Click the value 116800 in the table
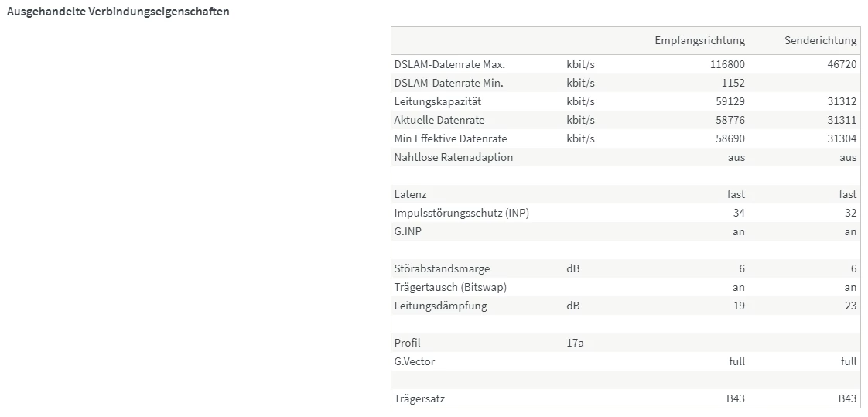Screen dimensions: 868x417 click(727, 64)
